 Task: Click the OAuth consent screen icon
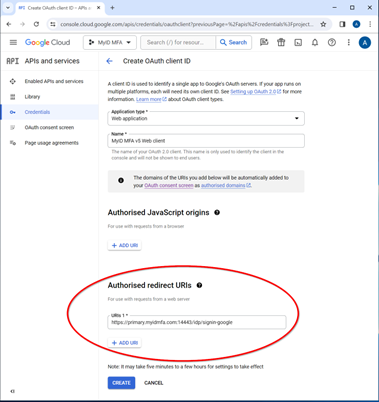point(13,127)
